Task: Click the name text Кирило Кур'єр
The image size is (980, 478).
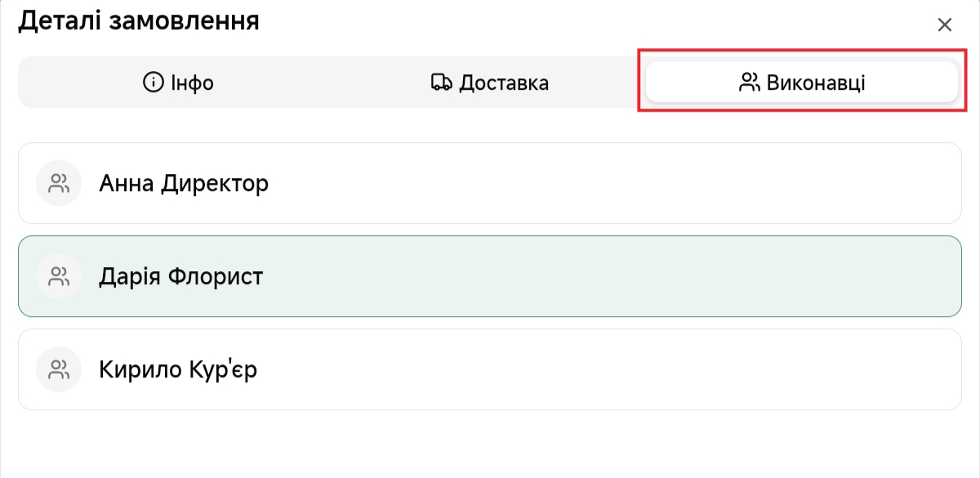Action: 178,369
